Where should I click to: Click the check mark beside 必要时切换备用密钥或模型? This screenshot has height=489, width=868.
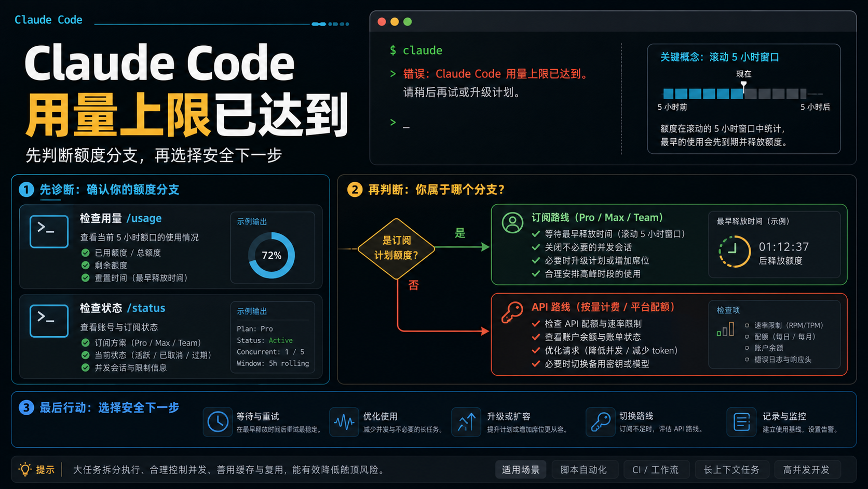pos(536,364)
